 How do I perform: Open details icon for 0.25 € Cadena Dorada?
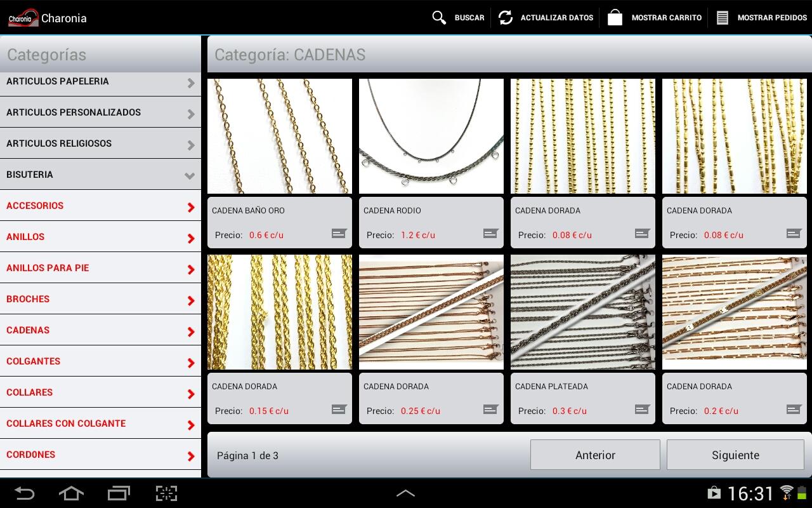click(491, 410)
